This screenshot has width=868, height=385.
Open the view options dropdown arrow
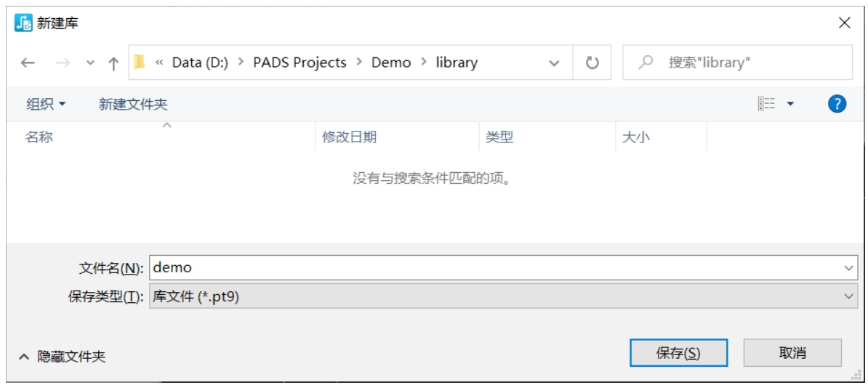(x=790, y=103)
